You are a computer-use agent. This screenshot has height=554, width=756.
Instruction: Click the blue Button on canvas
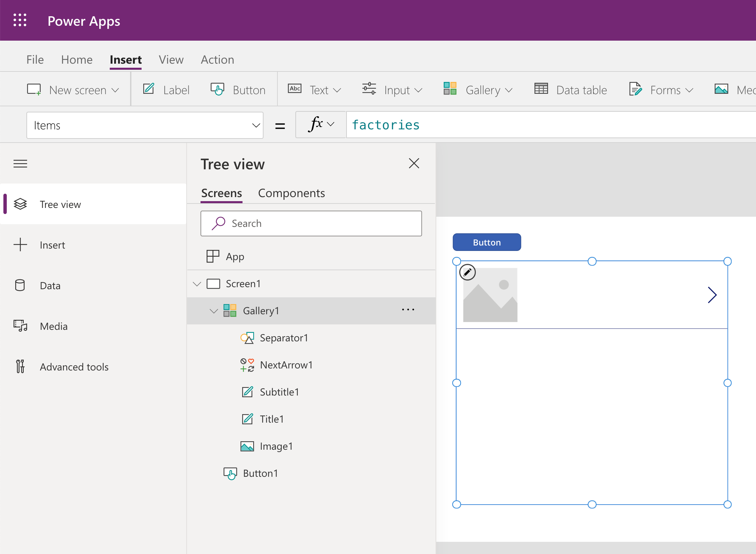[x=487, y=242]
